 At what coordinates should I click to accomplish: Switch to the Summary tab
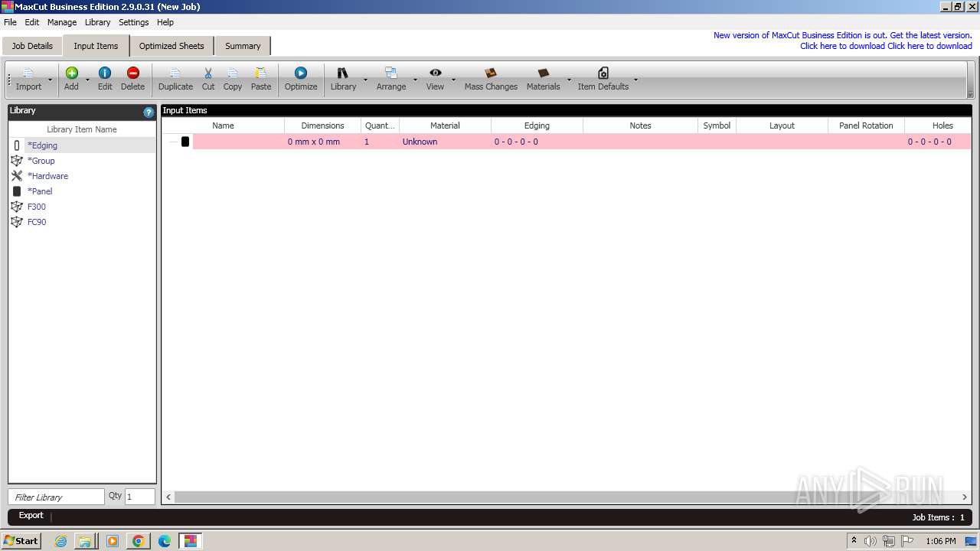click(243, 46)
